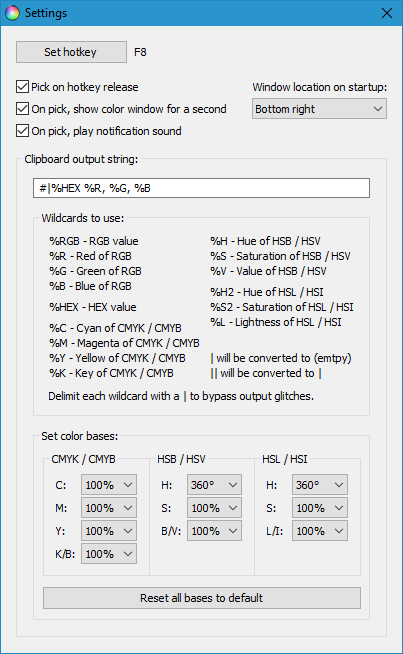
Task: Open the CMYK M base dropdown
Action: 109,508
